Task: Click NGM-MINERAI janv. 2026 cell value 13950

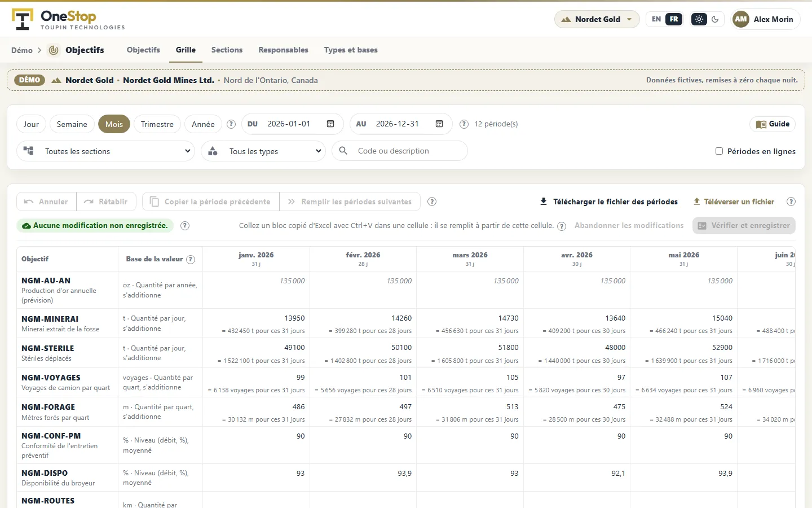Action: click(295, 318)
